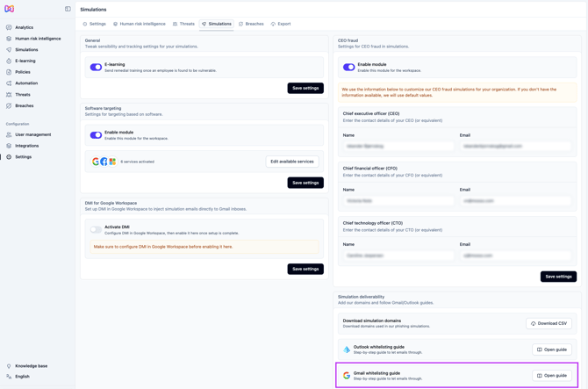Click the 'Simulation deliverability' heading
The image size is (588, 389).
point(361,297)
